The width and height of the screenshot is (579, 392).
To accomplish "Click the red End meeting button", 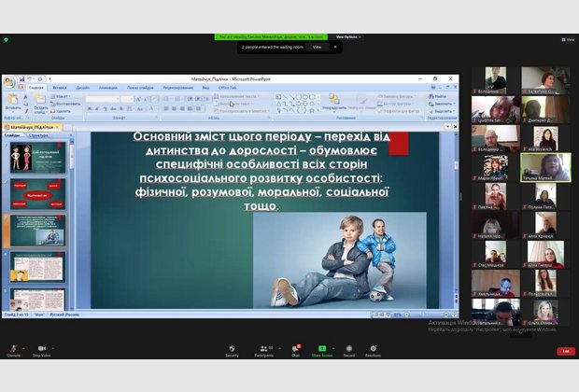I will [566, 351].
